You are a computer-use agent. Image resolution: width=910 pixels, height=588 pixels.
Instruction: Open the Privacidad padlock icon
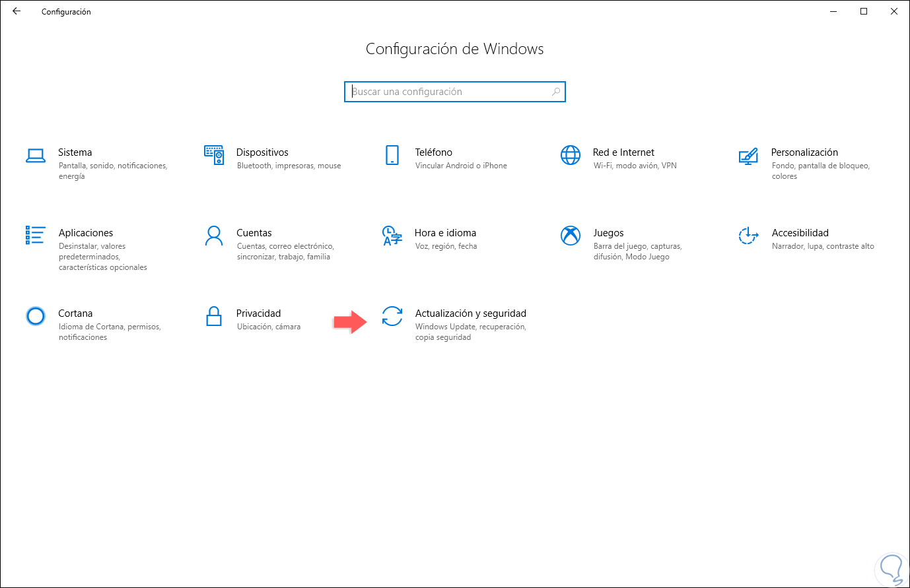[x=214, y=316]
